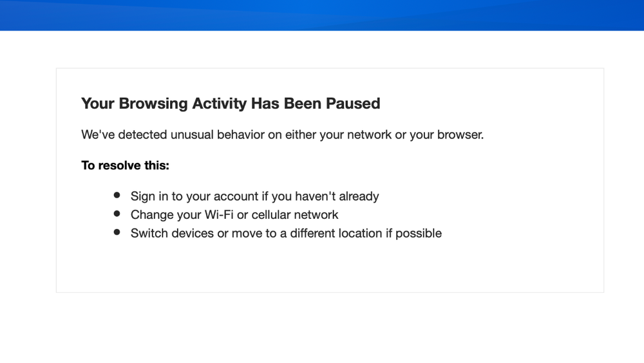The width and height of the screenshot is (644, 363).
Task: Click the "Your Browsing Activity Has Been Paused" heading
Action: coord(231,104)
